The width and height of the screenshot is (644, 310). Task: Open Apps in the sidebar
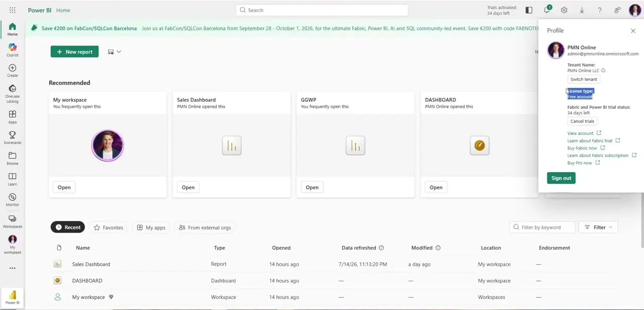[12, 117]
